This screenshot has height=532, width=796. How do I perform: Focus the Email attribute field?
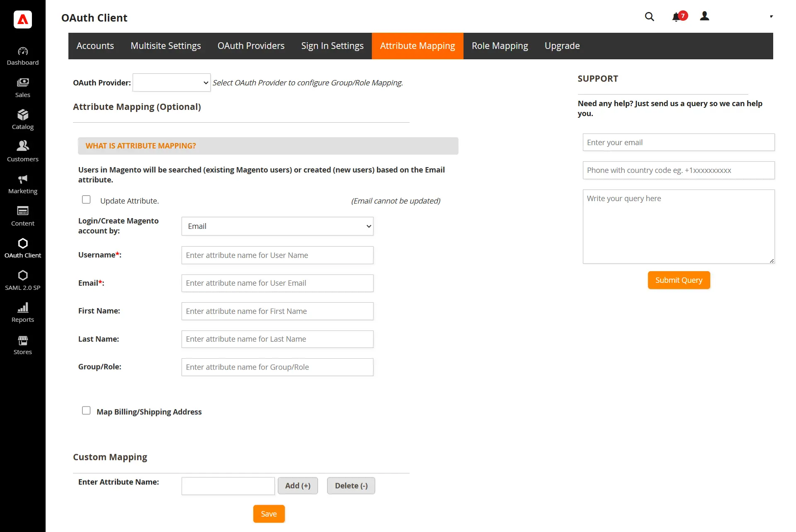277,283
